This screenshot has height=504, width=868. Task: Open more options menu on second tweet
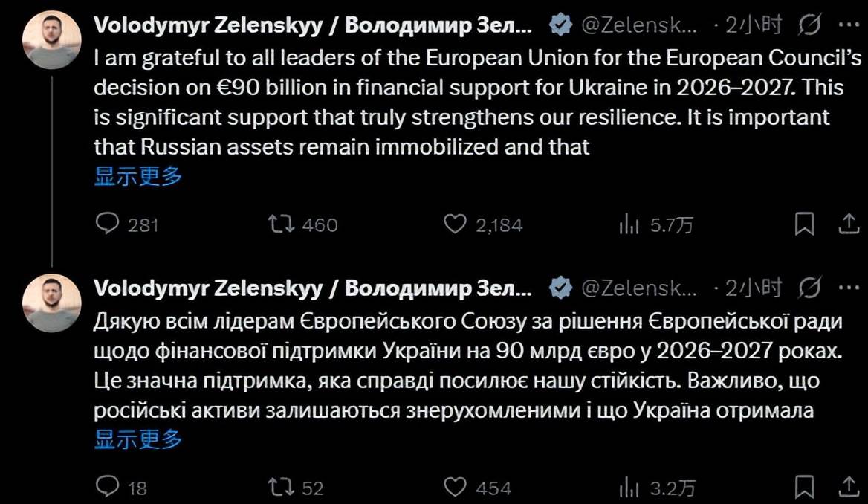[x=848, y=288]
